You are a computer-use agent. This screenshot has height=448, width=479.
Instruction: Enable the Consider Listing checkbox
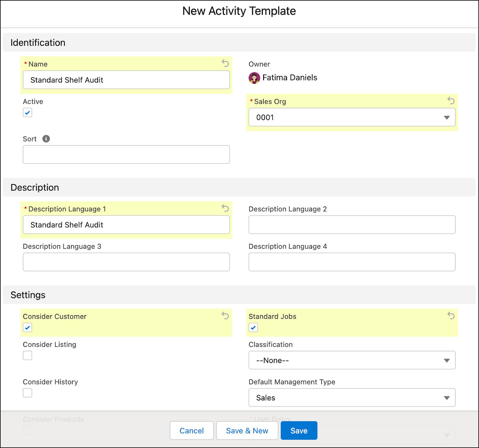pyautogui.click(x=27, y=356)
